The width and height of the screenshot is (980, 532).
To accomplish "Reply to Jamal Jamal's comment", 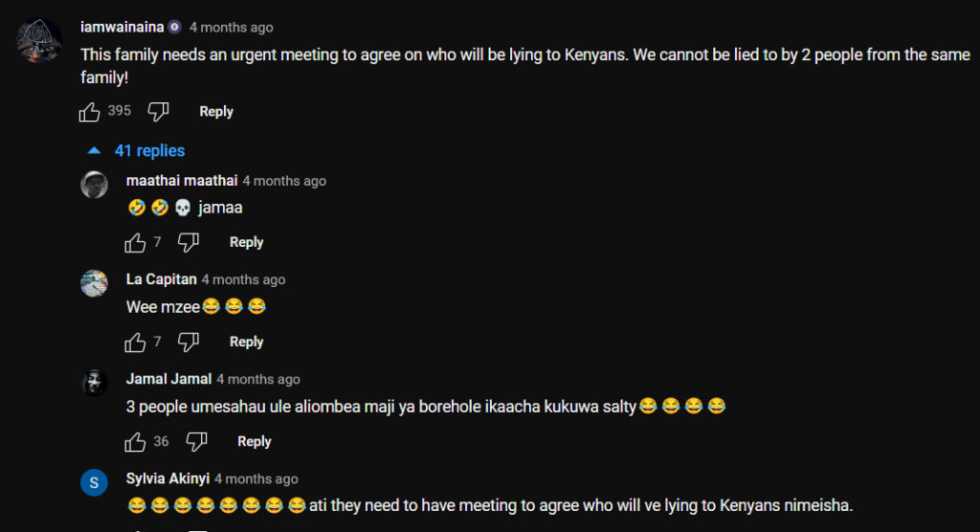I will tap(255, 442).
